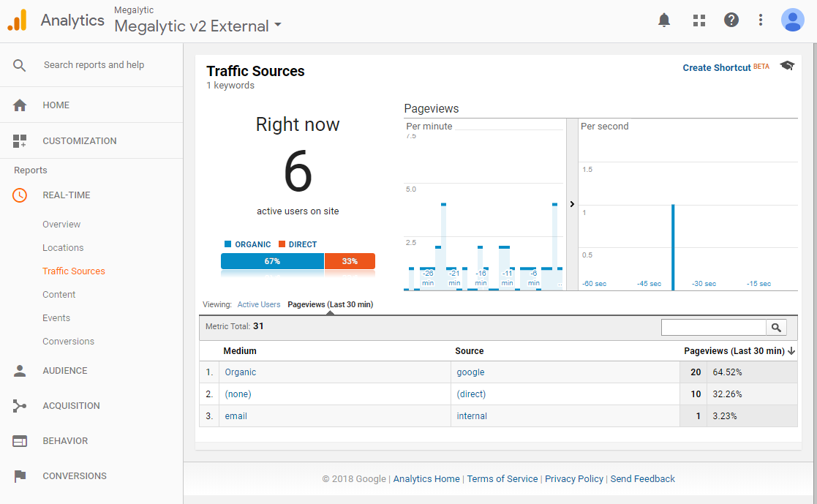Click the notifications bell icon
The width and height of the screenshot is (817, 504).
tap(664, 20)
